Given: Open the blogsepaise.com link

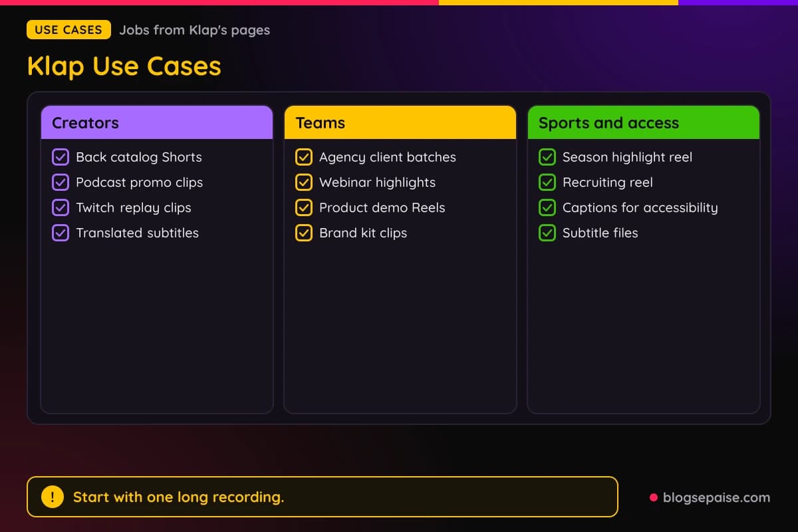Looking at the screenshot, I should (x=716, y=497).
